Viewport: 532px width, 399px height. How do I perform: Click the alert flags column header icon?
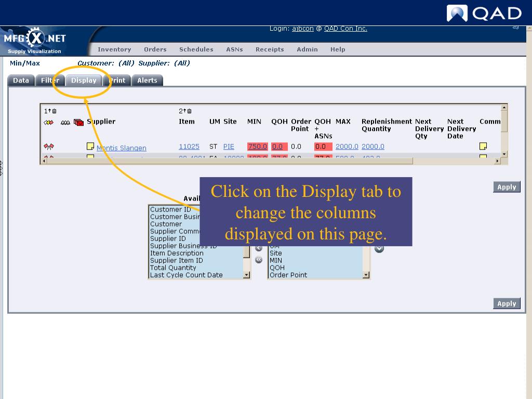[48, 122]
